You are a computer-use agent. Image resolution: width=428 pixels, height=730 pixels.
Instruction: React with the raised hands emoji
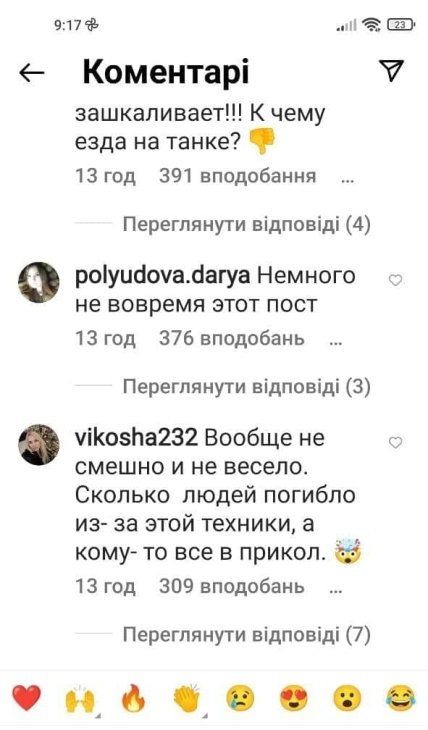point(80,698)
